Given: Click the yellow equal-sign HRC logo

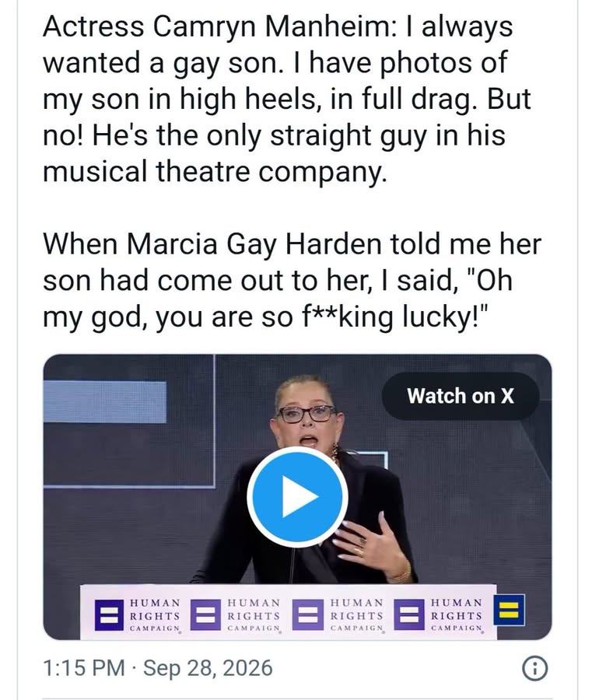Looking at the screenshot, I should [509, 610].
